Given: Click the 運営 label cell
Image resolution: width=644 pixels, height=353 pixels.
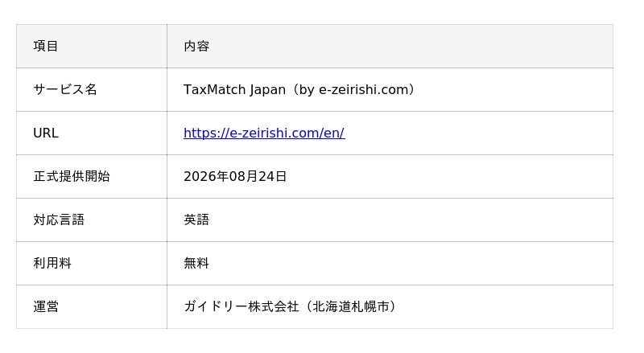Looking at the screenshot, I should pos(92,306).
